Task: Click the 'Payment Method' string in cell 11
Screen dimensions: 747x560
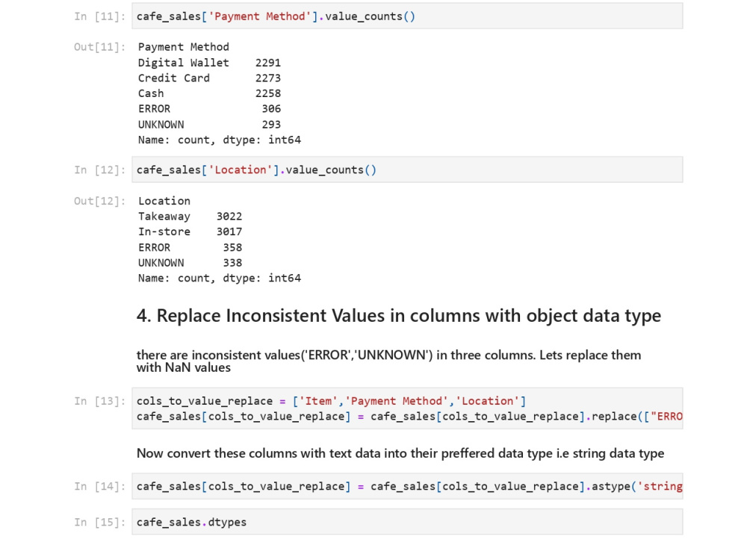Action: point(260,16)
